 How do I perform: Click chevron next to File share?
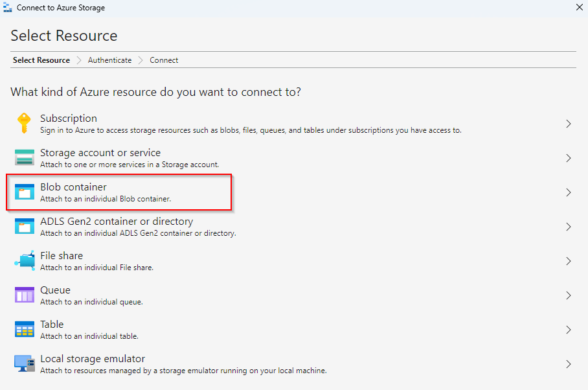[568, 261]
